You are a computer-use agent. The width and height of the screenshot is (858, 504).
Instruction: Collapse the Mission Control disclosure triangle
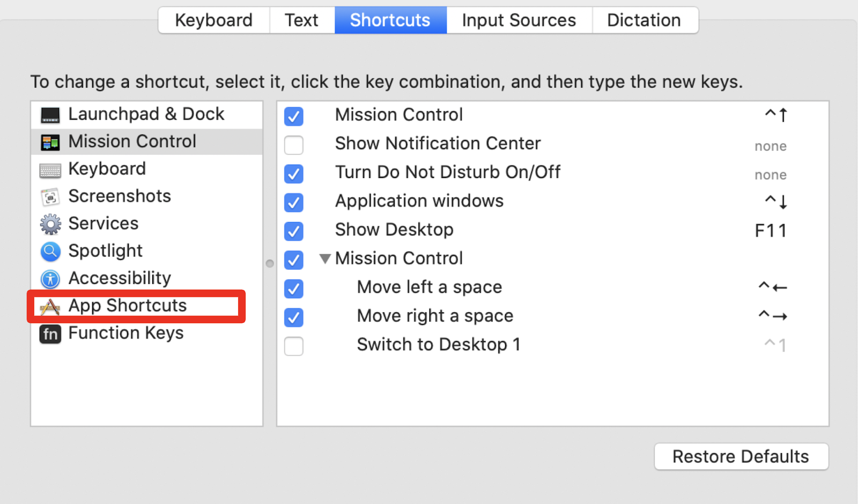coord(324,259)
